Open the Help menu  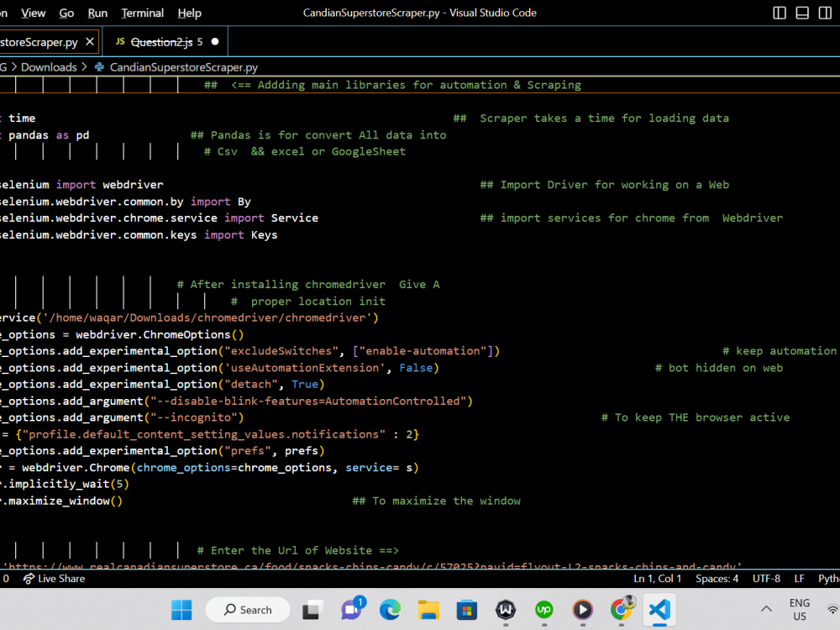189,13
